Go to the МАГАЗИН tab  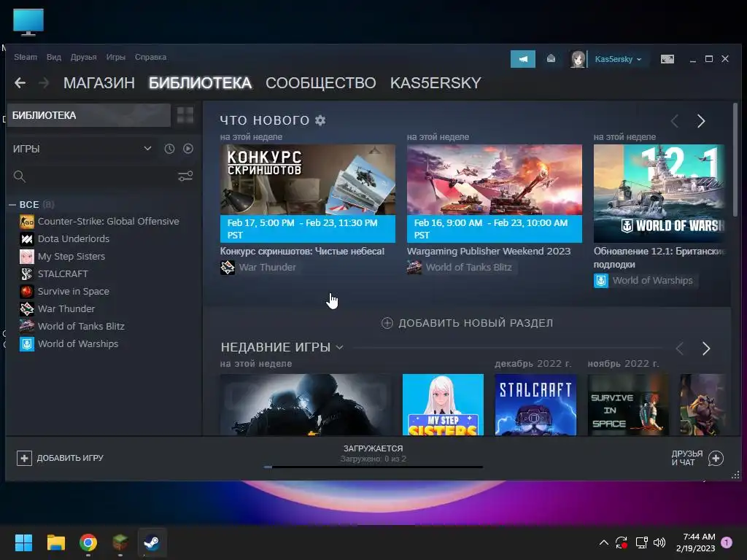click(x=99, y=83)
